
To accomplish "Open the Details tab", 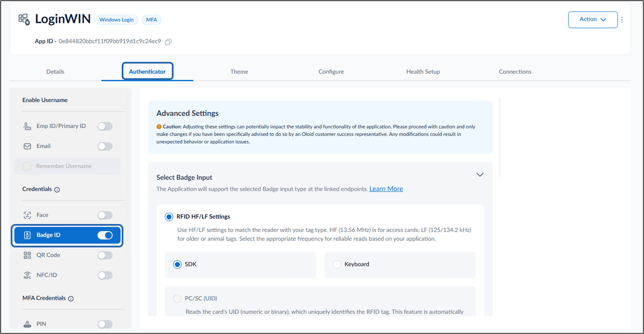I will (x=56, y=72).
